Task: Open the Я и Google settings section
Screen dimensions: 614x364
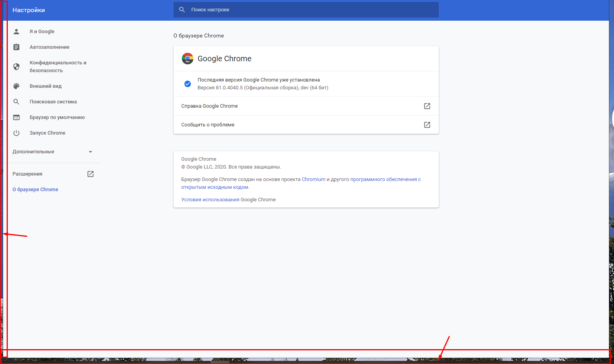Action: point(42,32)
